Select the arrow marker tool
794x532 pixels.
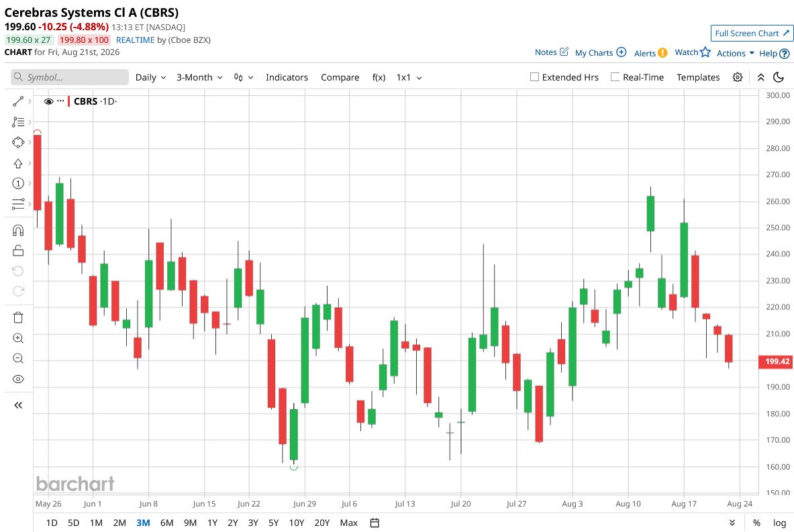[18, 163]
